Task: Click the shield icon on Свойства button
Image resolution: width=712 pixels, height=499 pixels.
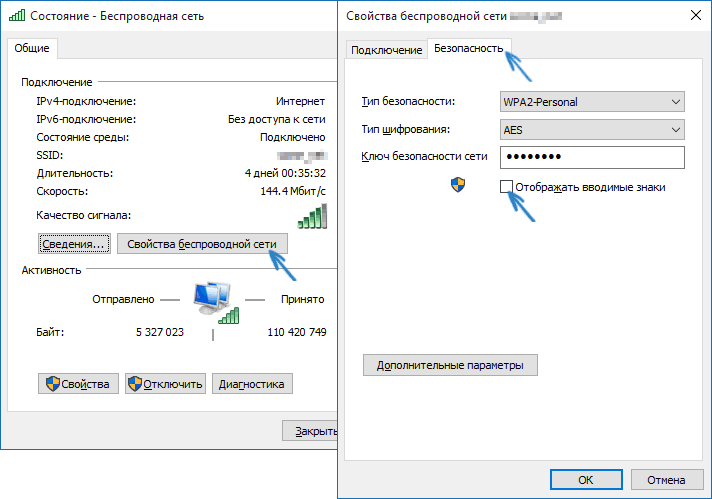Action: 52,384
